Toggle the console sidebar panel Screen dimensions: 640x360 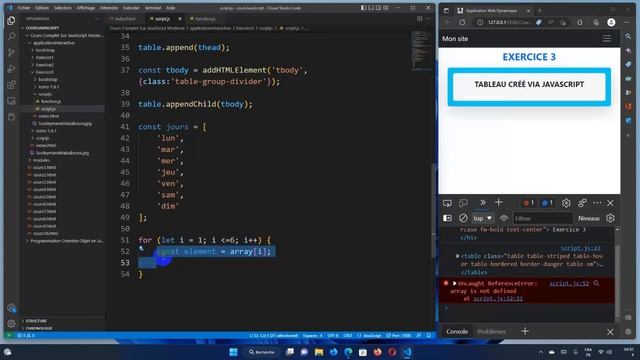[x=447, y=218]
